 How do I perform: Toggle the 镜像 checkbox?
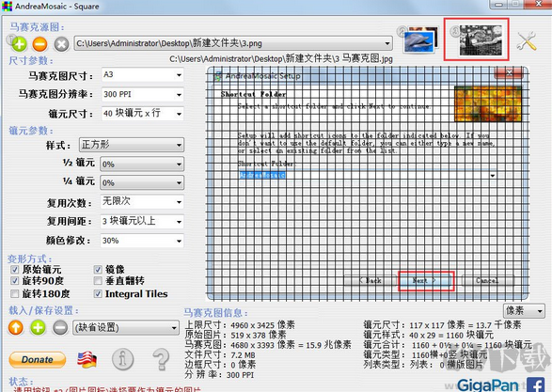pyautogui.click(x=98, y=270)
